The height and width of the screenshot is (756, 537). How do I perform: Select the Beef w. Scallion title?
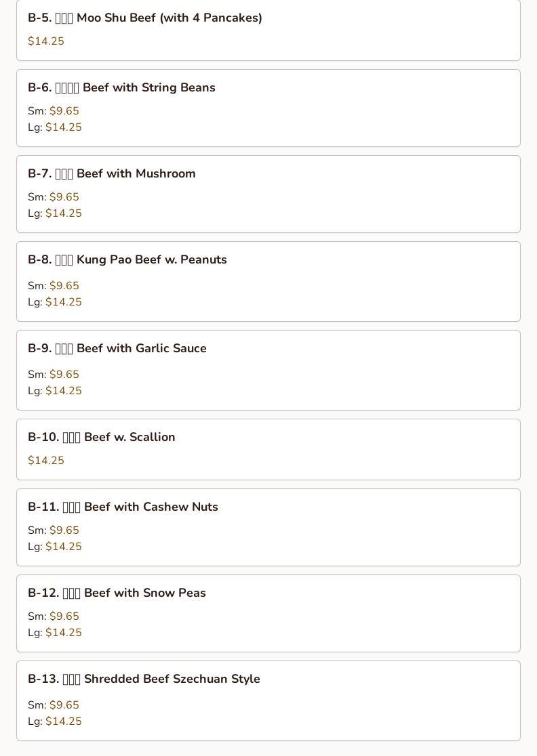pos(102,438)
